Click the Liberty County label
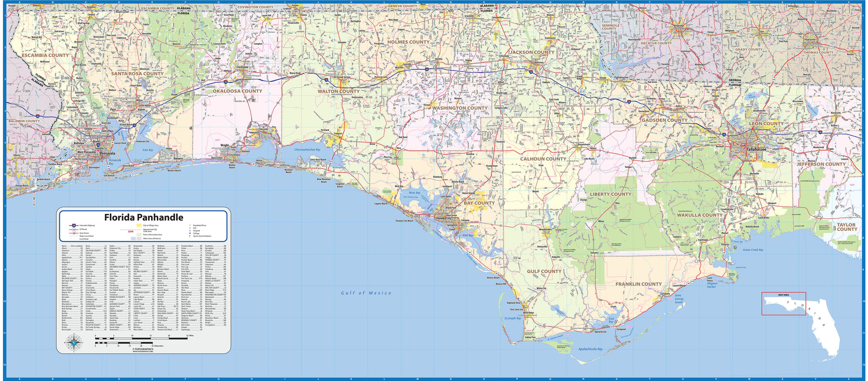Viewport: 868px width, 381px height. point(610,194)
